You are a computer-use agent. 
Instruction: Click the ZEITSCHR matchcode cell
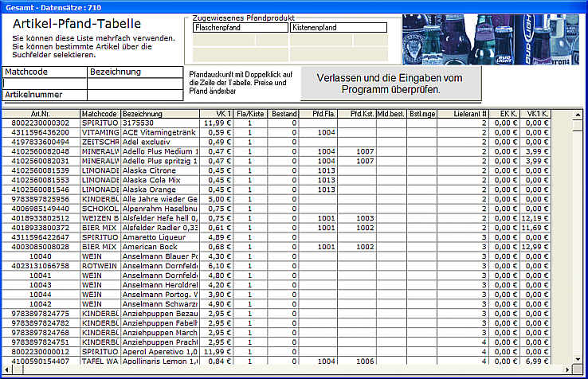pos(100,142)
